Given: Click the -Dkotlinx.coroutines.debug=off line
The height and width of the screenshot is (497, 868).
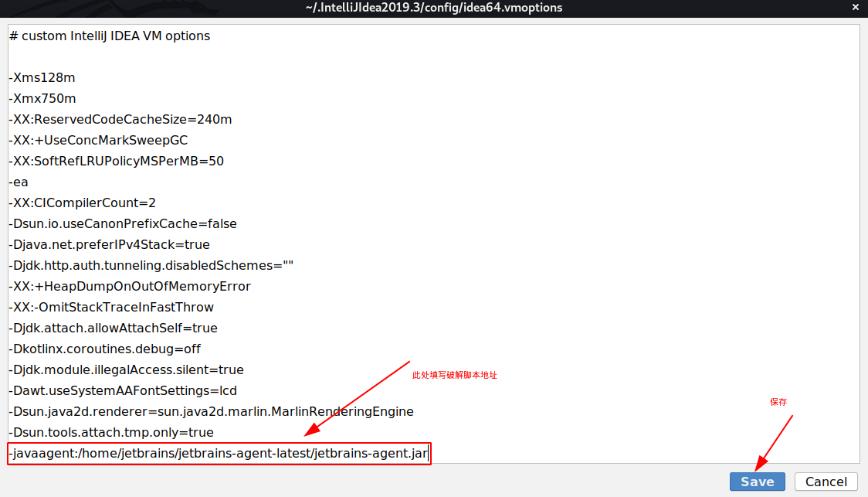Looking at the screenshot, I should (104, 349).
